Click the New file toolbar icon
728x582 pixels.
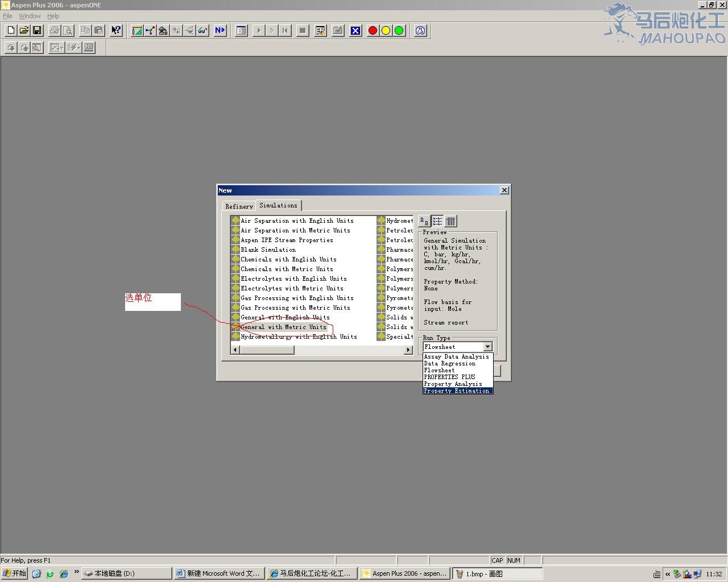[x=11, y=31]
